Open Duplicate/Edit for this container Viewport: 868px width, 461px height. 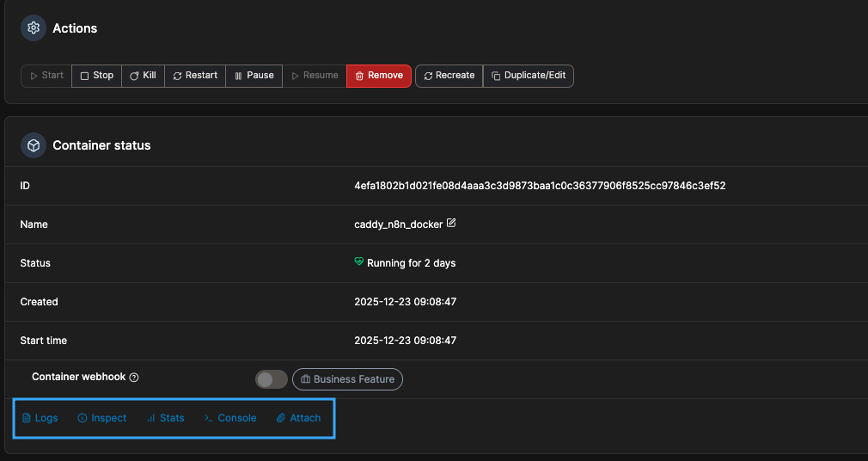[x=529, y=76]
